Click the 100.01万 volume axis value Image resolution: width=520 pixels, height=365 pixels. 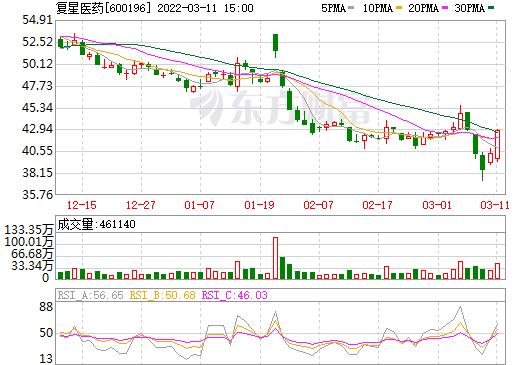29,242
